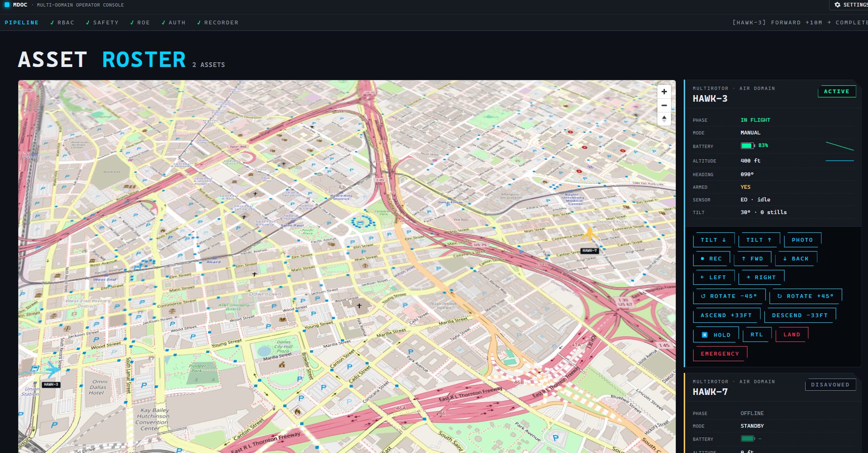Ascend HAWK-3 +33FT
Viewport: 868px width, 453px height.
[x=726, y=315]
